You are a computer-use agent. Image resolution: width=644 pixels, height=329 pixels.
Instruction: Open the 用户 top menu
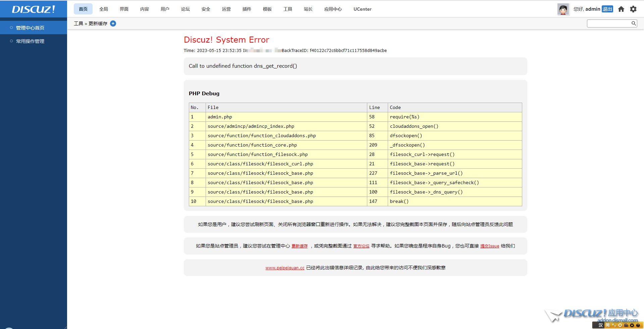click(165, 9)
